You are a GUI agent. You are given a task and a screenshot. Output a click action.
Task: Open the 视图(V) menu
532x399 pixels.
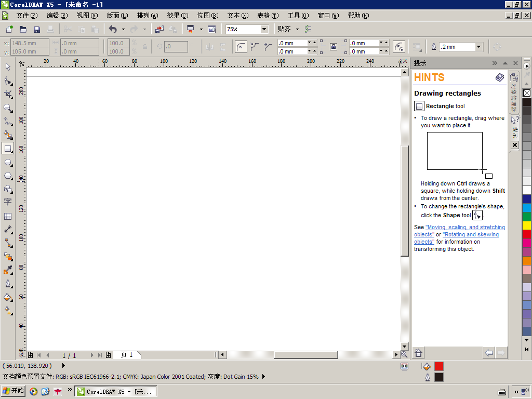(x=87, y=16)
